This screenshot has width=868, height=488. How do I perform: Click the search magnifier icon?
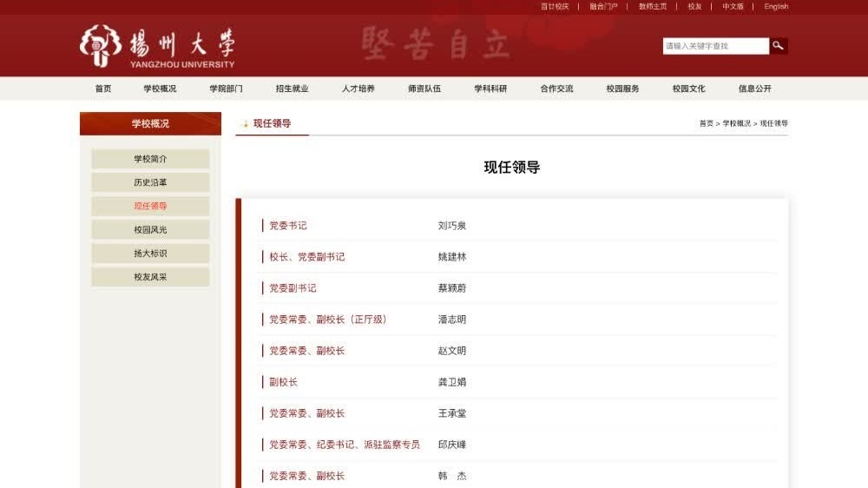coord(779,46)
